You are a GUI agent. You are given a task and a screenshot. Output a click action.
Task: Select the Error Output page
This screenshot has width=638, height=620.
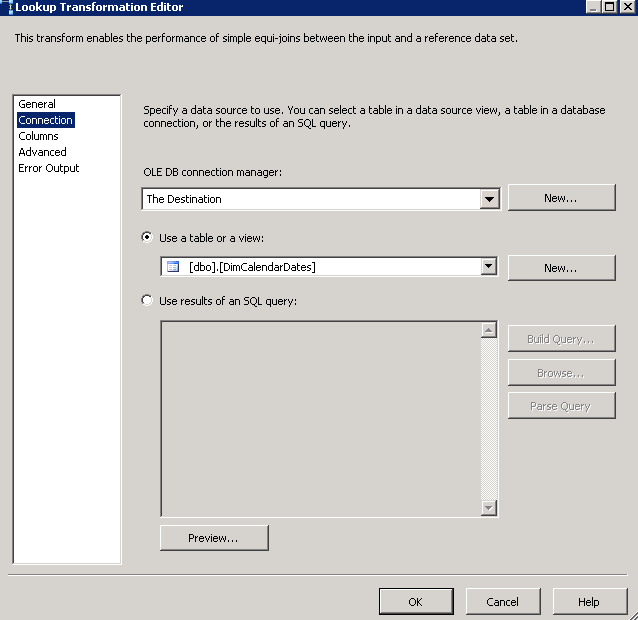tap(48, 168)
